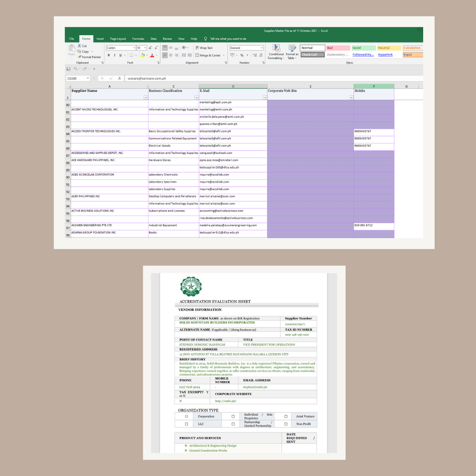Check the Partnership / Limited Partnership checkbox
476x476 pixels.
233,424
